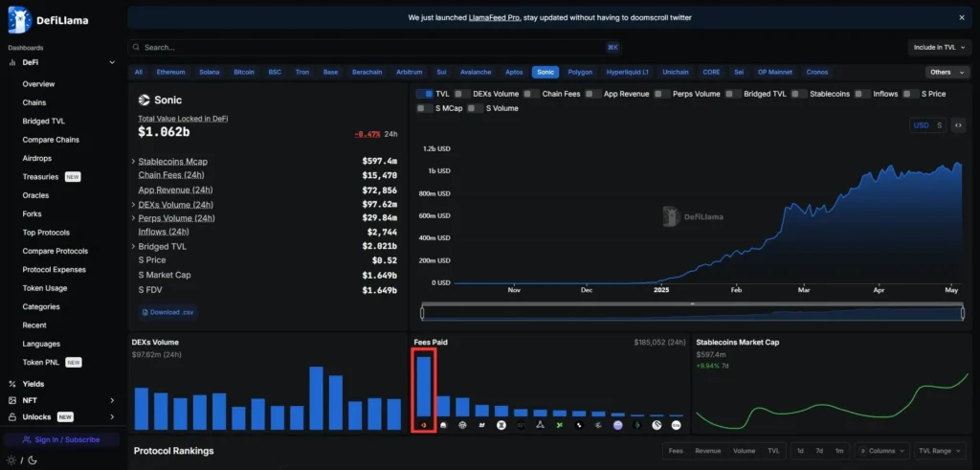Click the Unlocks padlock icon

pos(11,417)
